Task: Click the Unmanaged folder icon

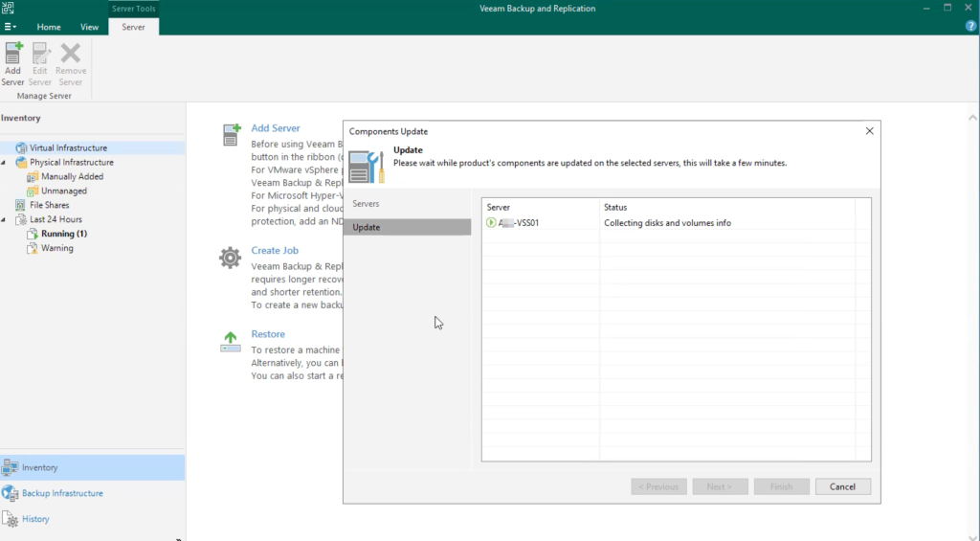Action: (32, 192)
